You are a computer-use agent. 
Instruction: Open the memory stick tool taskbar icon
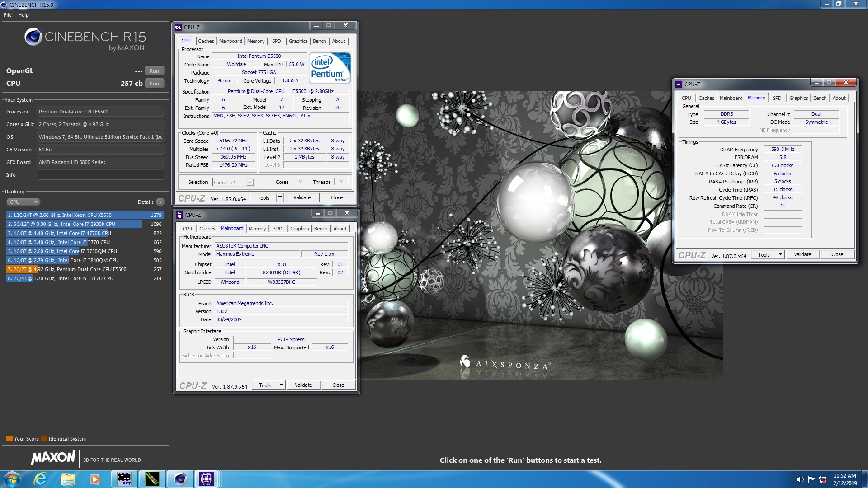tap(152, 479)
